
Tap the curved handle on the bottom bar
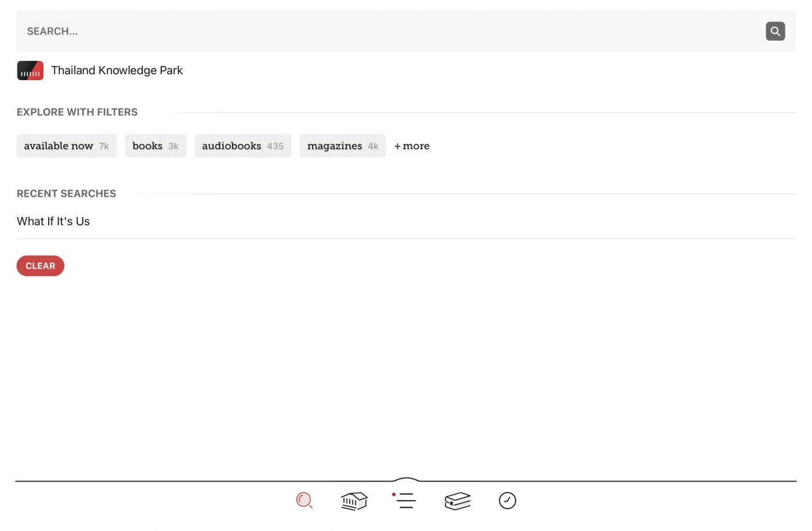[406, 479]
